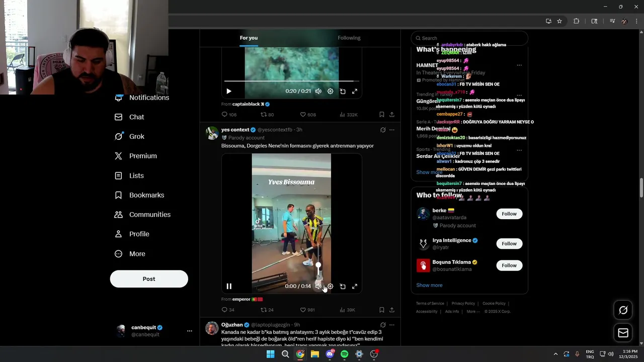The width and height of the screenshot is (644, 362).
Task: Open more options on Oğuzhan post
Action: (x=392, y=325)
